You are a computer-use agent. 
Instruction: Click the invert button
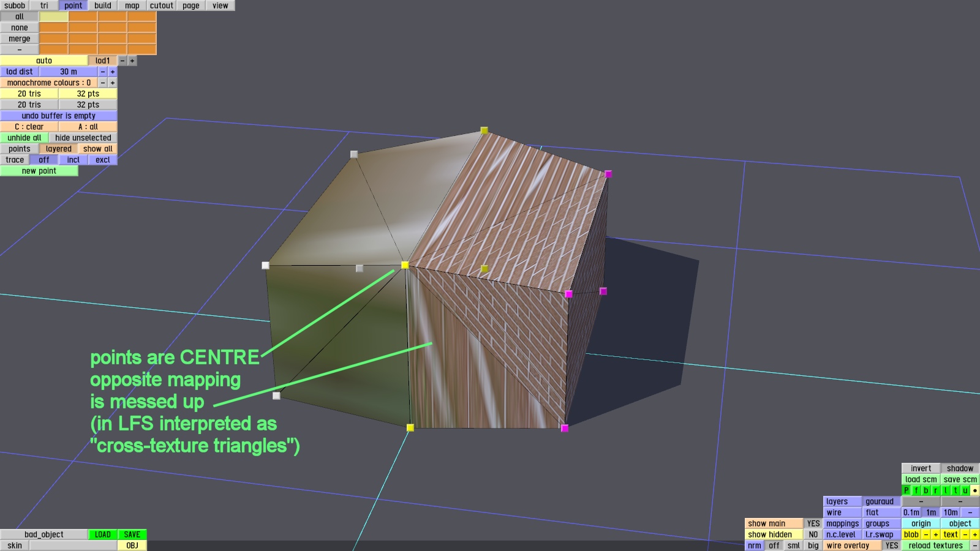point(921,468)
